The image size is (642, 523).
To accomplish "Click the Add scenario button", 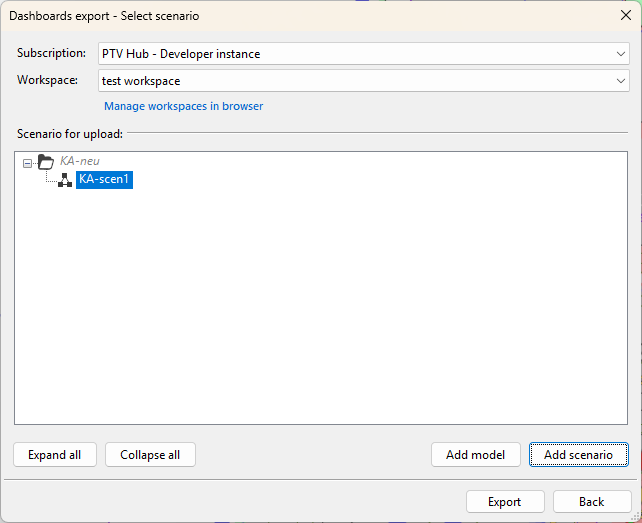I will [x=578, y=455].
